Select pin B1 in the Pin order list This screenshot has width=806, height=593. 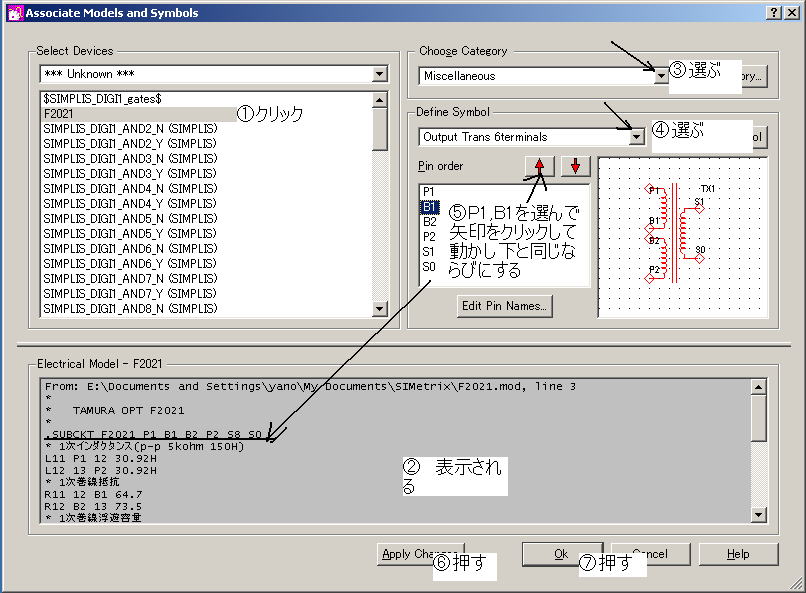(x=429, y=207)
